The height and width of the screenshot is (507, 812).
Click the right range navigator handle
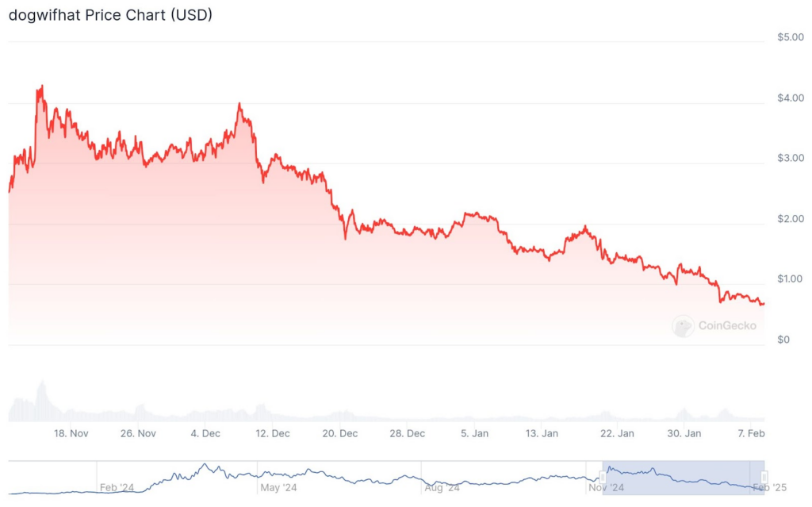(764, 478)
